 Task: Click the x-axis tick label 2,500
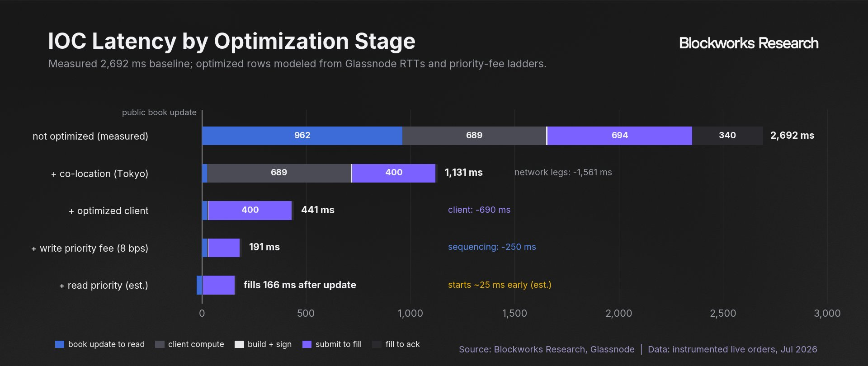[x=723, y=314]
